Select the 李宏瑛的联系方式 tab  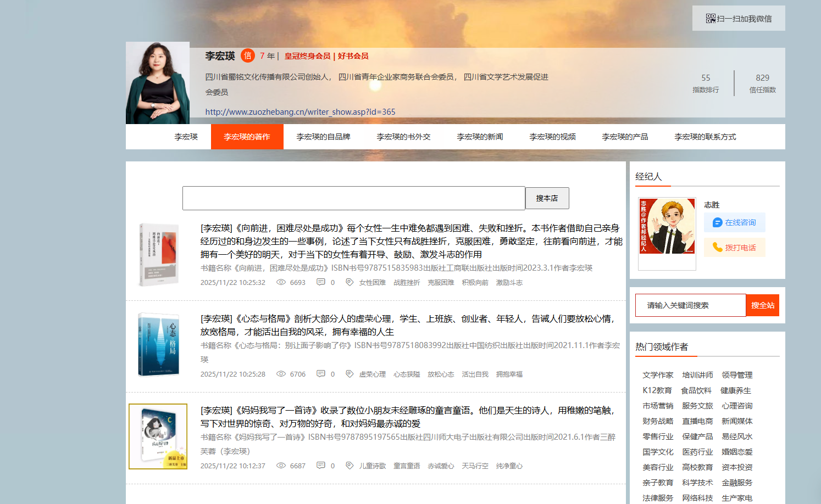[705, 137]
